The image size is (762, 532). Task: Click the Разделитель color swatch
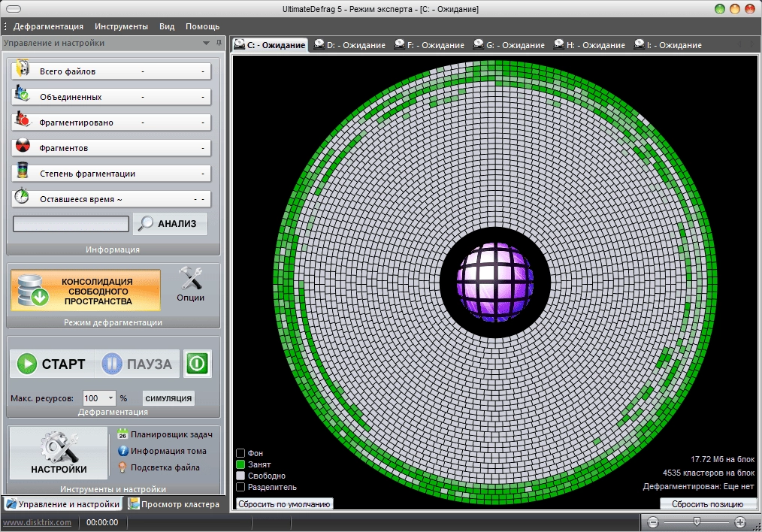pos(240,487)
